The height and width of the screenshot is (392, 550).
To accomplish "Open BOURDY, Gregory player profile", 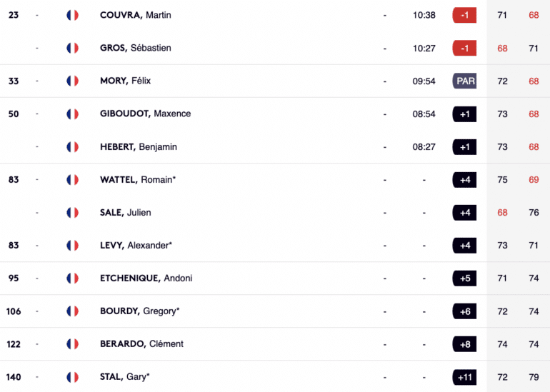I will coord(139,311).
